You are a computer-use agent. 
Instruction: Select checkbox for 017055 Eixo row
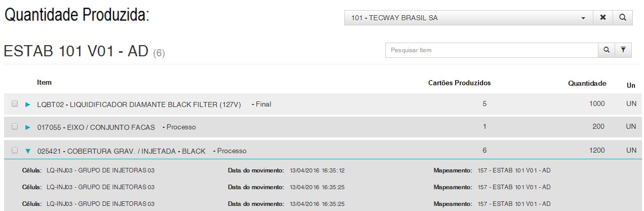click(15, 126)
